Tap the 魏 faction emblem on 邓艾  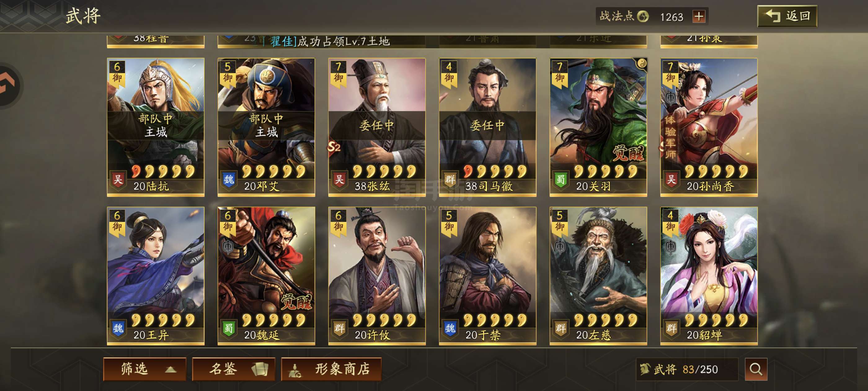pyautogui.click(x=229, y=179)
